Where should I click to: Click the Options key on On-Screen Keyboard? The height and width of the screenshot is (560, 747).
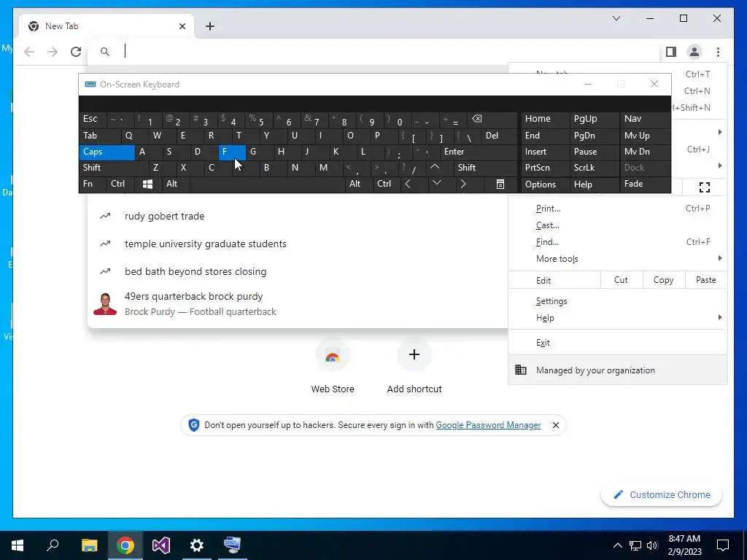[545, 184]
